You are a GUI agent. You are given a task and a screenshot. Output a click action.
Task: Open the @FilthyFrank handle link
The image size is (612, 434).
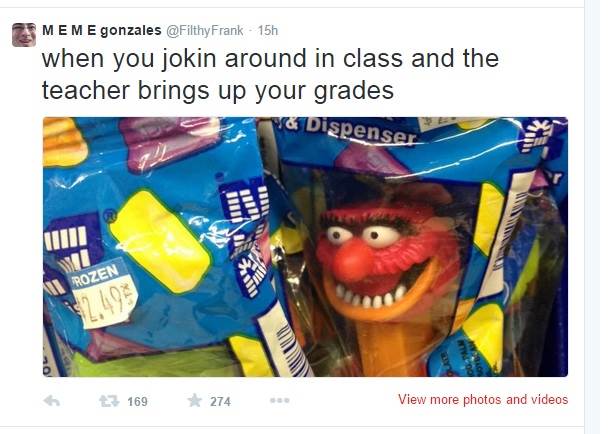point(205,30)
